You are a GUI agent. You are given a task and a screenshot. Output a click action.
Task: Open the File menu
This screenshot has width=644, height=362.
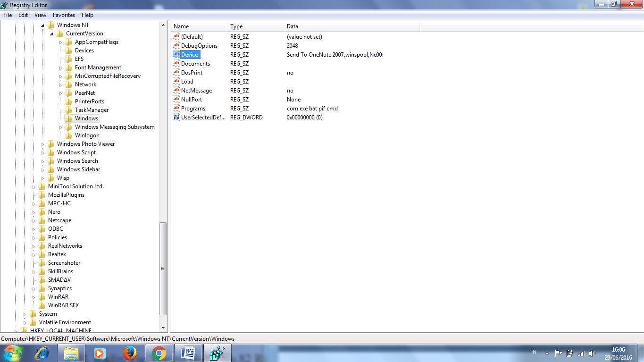(8, 15)
